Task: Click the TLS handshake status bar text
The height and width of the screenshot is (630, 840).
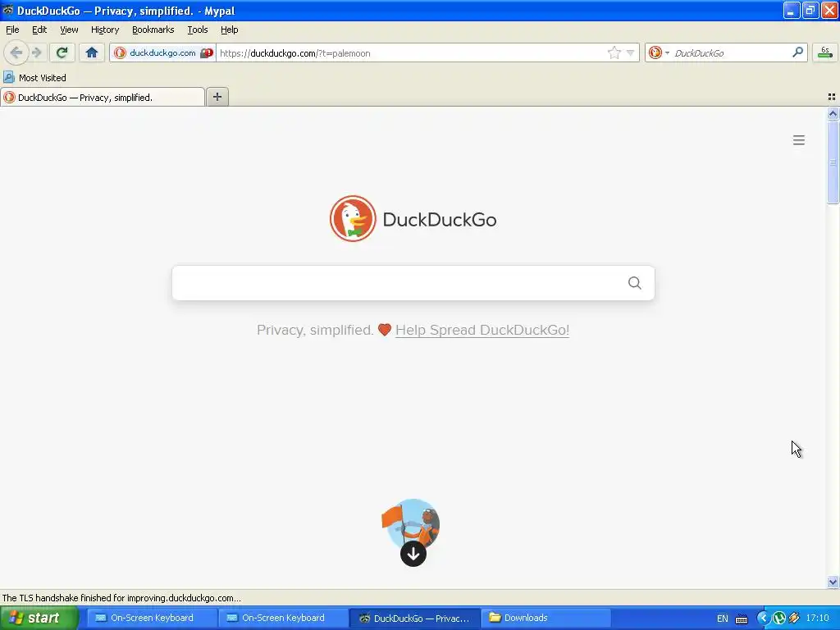Action: pos(121,598)
